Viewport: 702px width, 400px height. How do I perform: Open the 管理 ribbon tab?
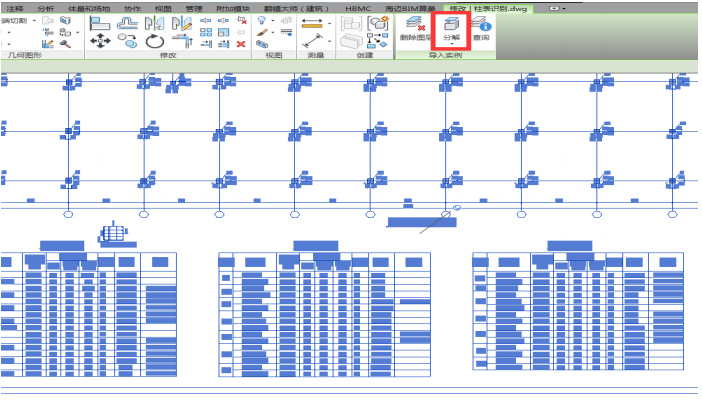194,9
